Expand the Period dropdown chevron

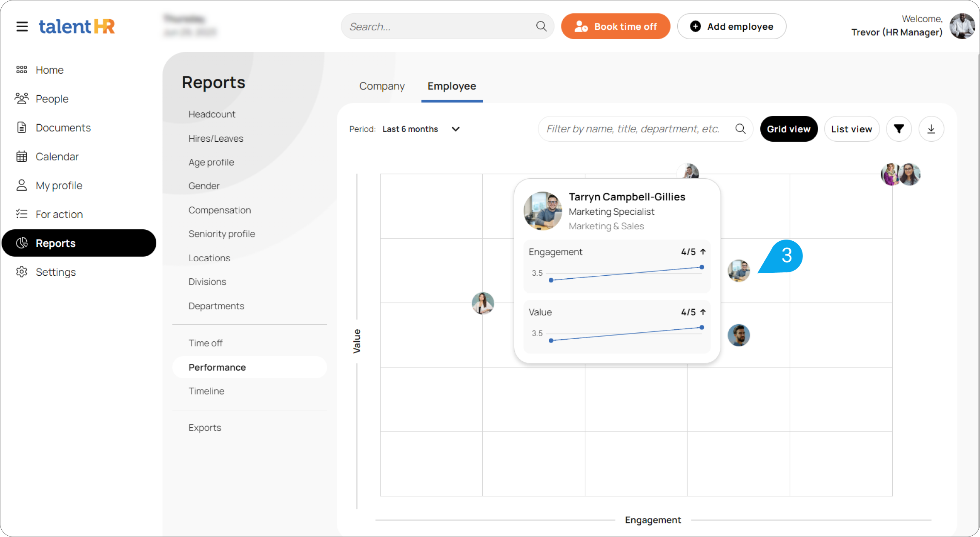coord(456,129)
